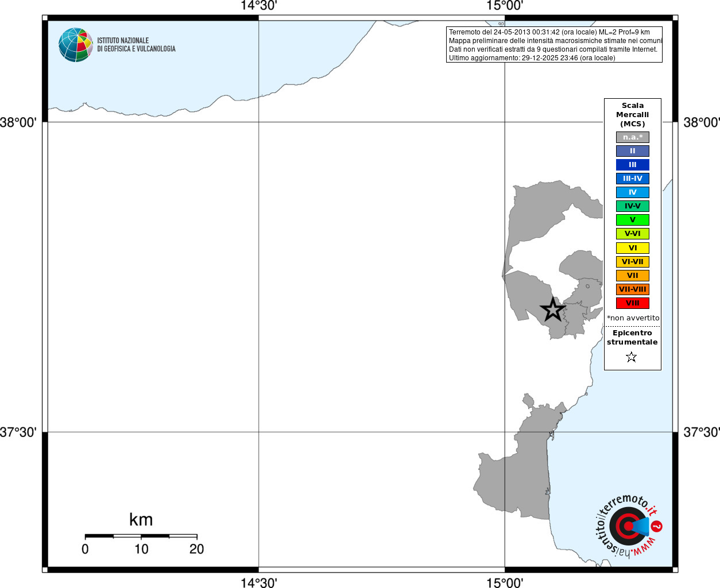The image size is (720, 588).
Task: Select the gray n.a.* legend swatch
Action: pyautogui.click(x=633, y=137)
